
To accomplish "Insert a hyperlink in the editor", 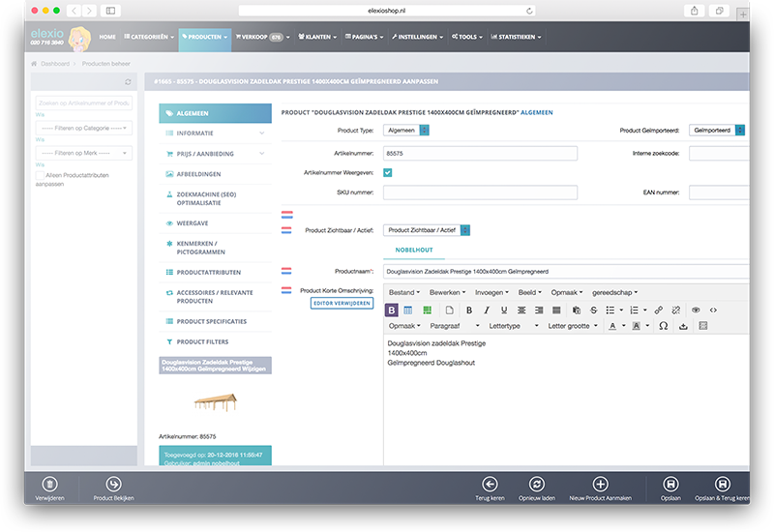I will [x=658, y=310].
